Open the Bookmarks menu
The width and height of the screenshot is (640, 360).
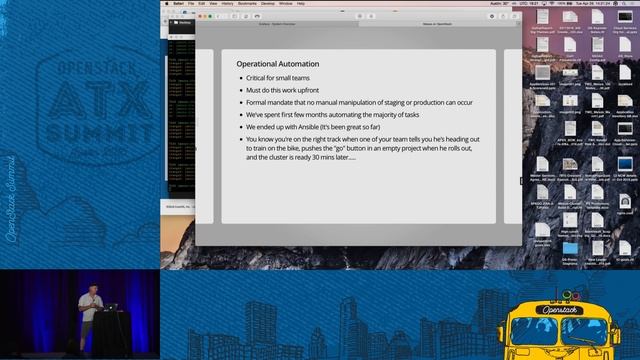point(247,3)
